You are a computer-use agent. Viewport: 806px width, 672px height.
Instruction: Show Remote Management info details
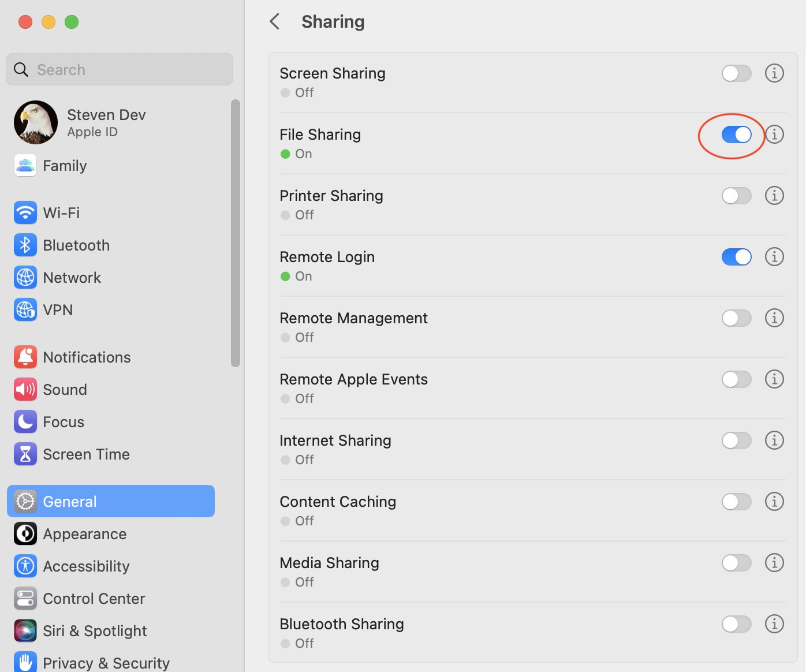[x=774, y=318]
